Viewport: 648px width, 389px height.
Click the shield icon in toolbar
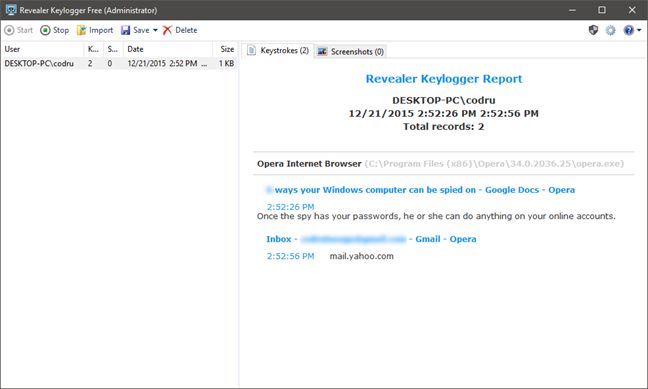coord(593,30)
